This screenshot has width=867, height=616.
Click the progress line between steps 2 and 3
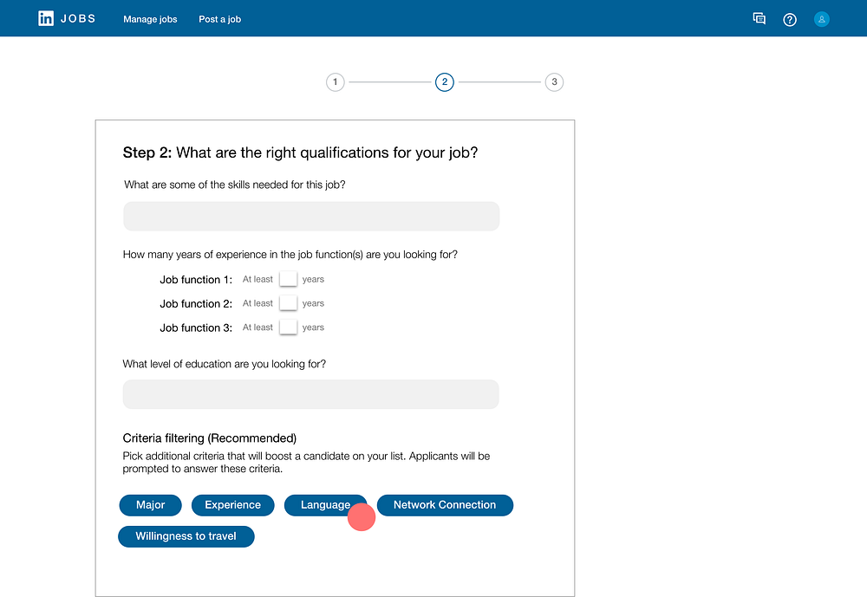499,81
